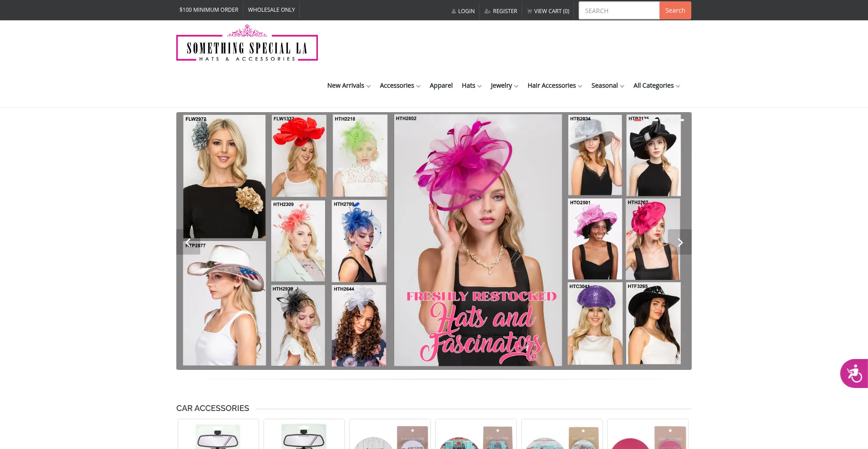This screenshot has width=868, height=449.
Task: Advance to next carousel slide
Action: click(x=679, y=242)
